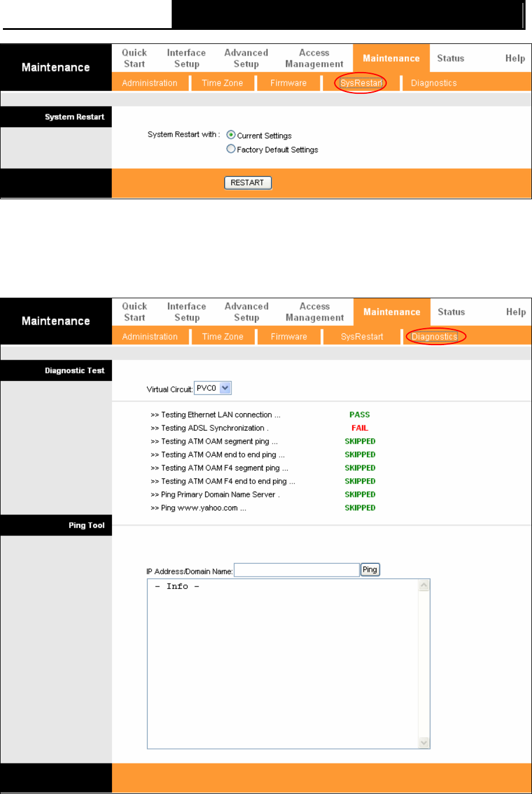Open Help tab in Diagnostic Test page
Viewport: 532px width, 794px height.
(516, 312)
